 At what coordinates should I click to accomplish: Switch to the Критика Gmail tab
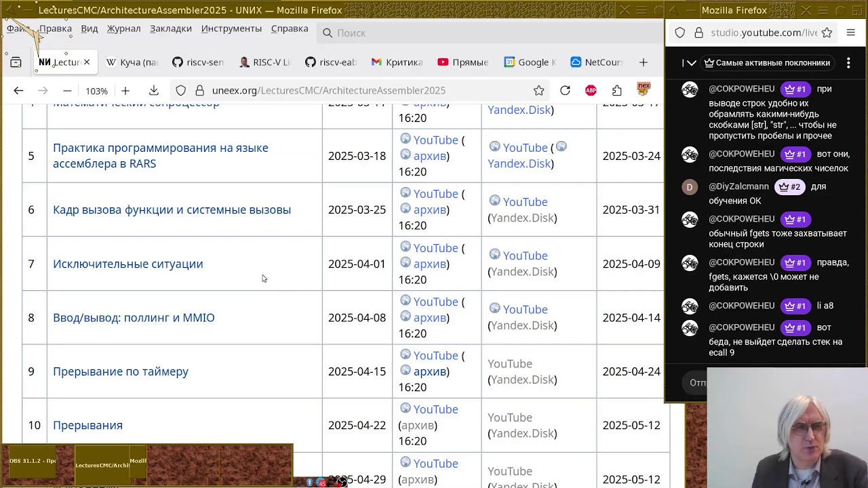(397, 62)
